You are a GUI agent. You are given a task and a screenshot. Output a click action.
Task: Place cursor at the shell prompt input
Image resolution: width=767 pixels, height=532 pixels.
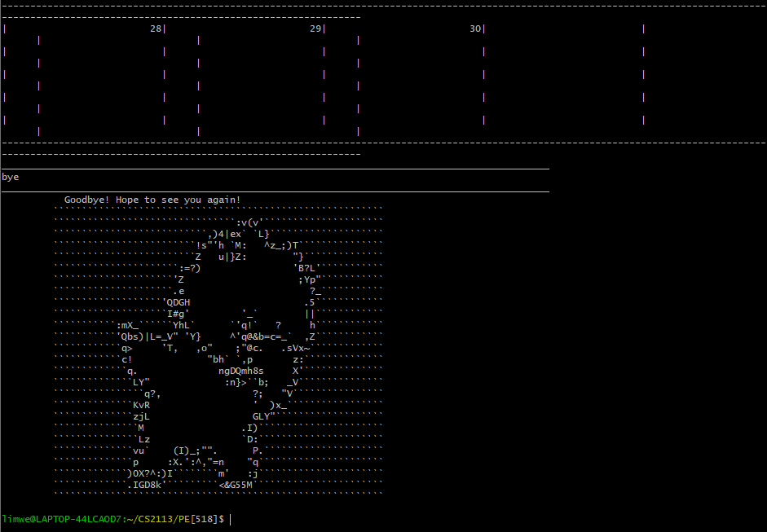pyautogui.click(x=231, y=519)
